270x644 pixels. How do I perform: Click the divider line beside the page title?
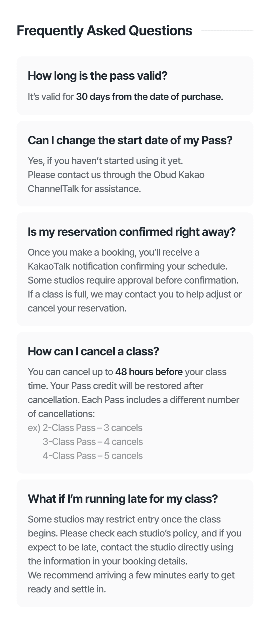coord(227,30)
